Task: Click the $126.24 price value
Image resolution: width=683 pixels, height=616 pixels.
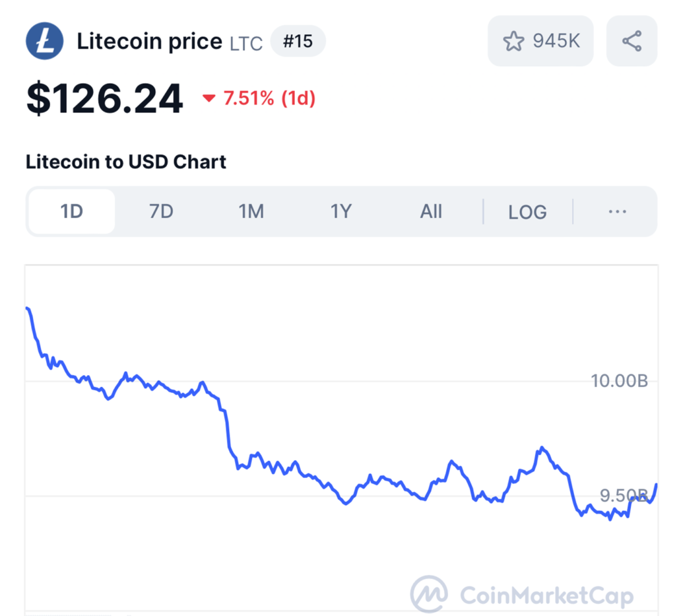Action: pos(104,99)
